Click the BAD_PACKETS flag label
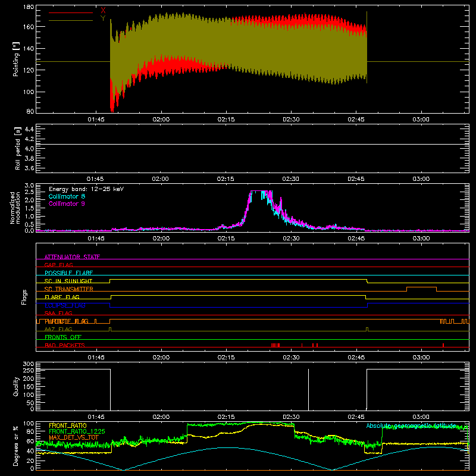This screenshot has height=476, width=476. pos(65,345)
